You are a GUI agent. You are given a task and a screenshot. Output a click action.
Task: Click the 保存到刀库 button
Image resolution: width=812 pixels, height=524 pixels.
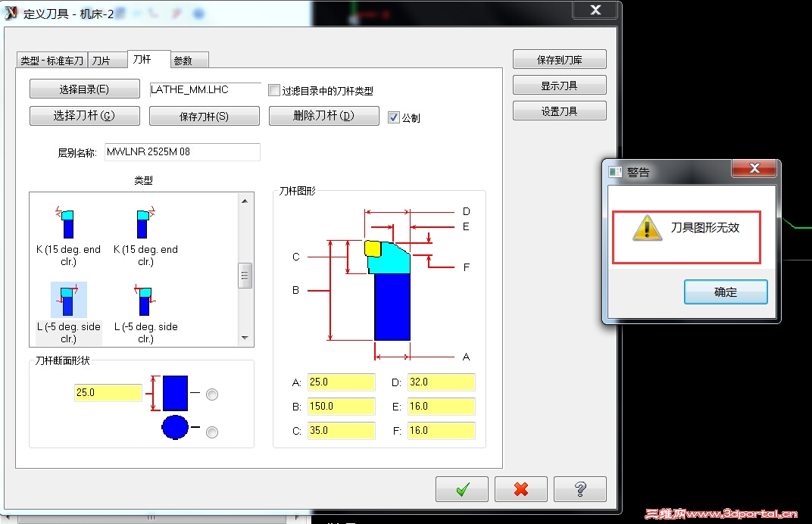pos(559,59)
